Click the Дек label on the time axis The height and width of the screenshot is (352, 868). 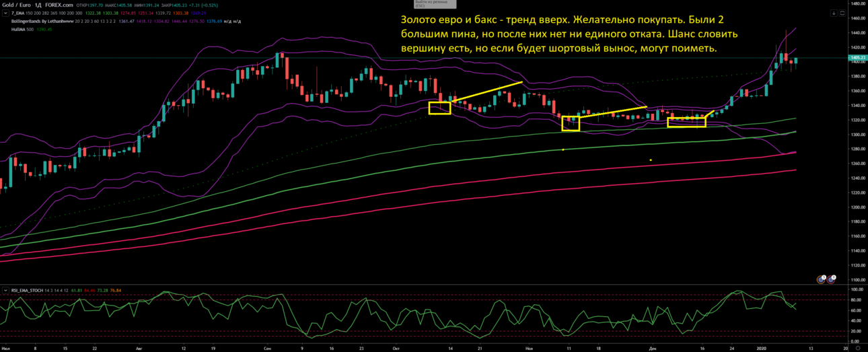click(x=653, y=349)
